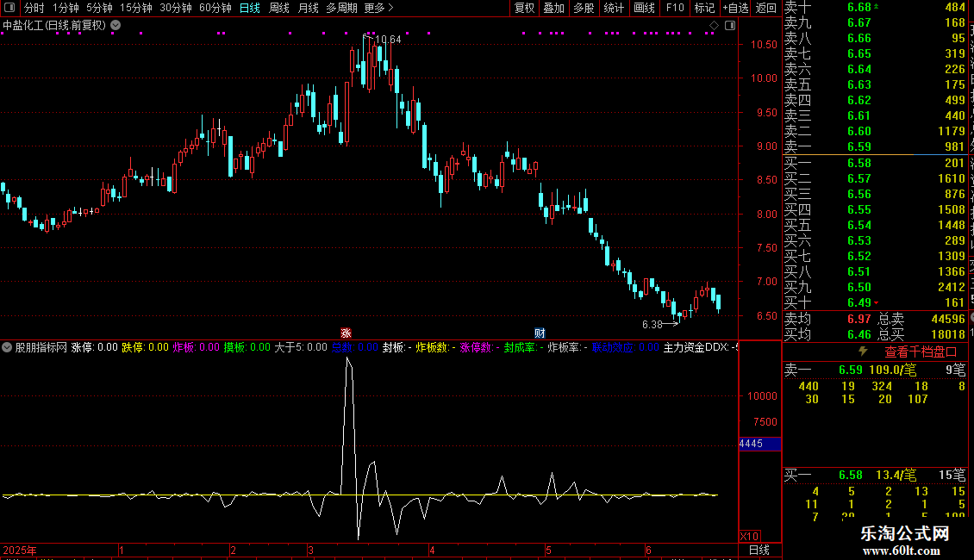
Task: Click the 109.0/笔 sell detail value
Action: (x=892, y=370)
